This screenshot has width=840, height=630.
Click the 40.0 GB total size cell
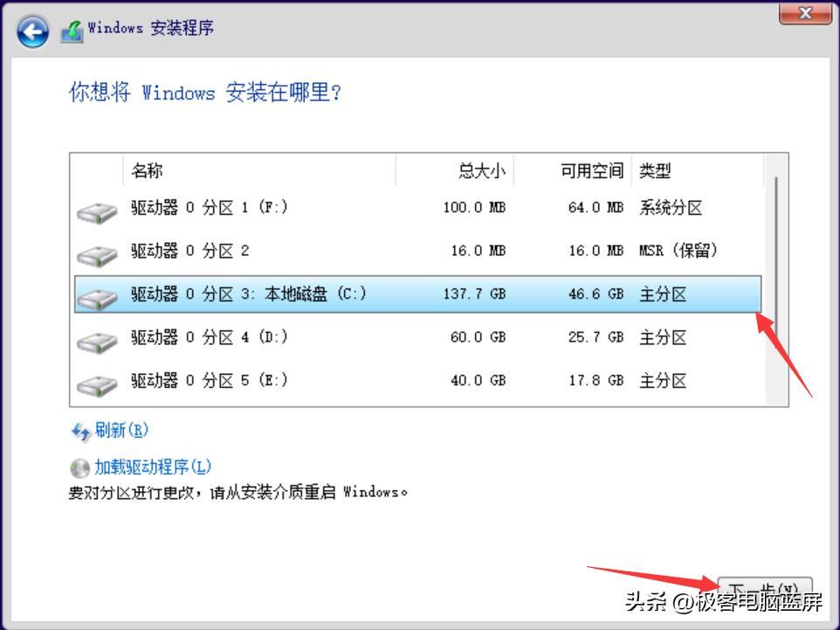click(x=478, y=381)
